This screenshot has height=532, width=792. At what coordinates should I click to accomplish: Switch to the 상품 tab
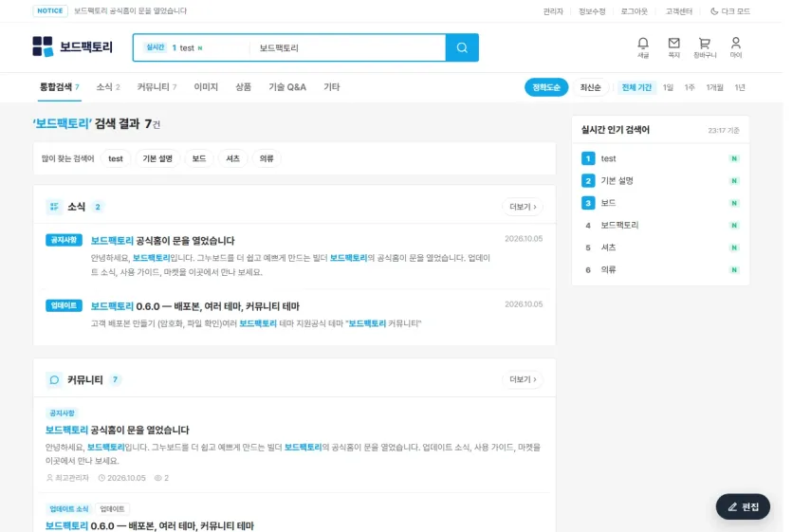tap(243, 87)
